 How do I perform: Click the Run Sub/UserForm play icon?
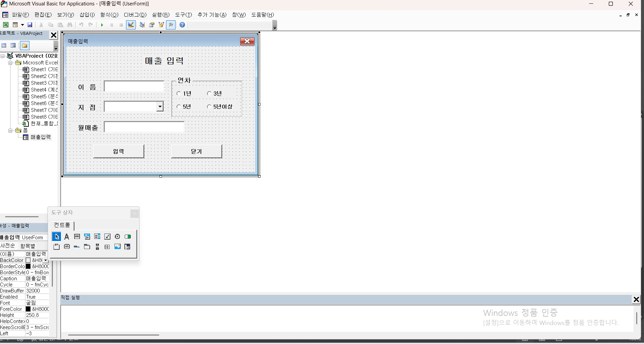102,25
